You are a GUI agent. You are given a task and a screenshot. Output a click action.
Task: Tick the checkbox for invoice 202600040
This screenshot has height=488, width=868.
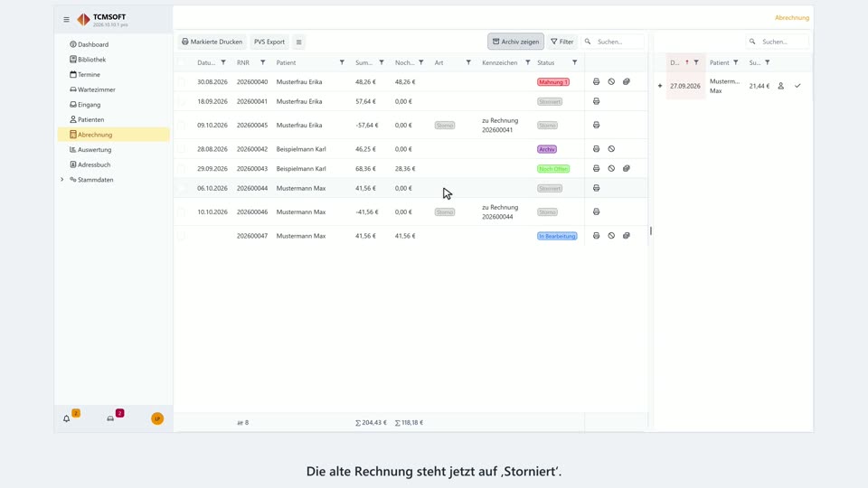point(182,82)
